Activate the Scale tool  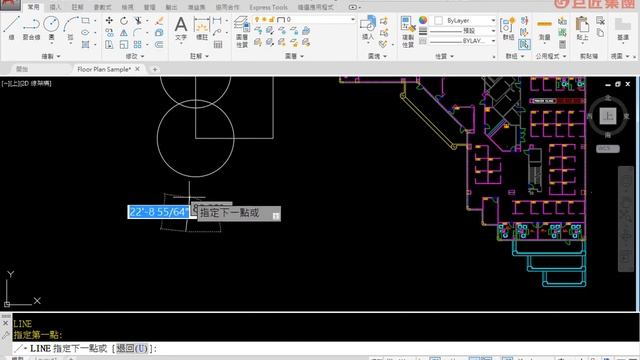[x=124, y=44]
